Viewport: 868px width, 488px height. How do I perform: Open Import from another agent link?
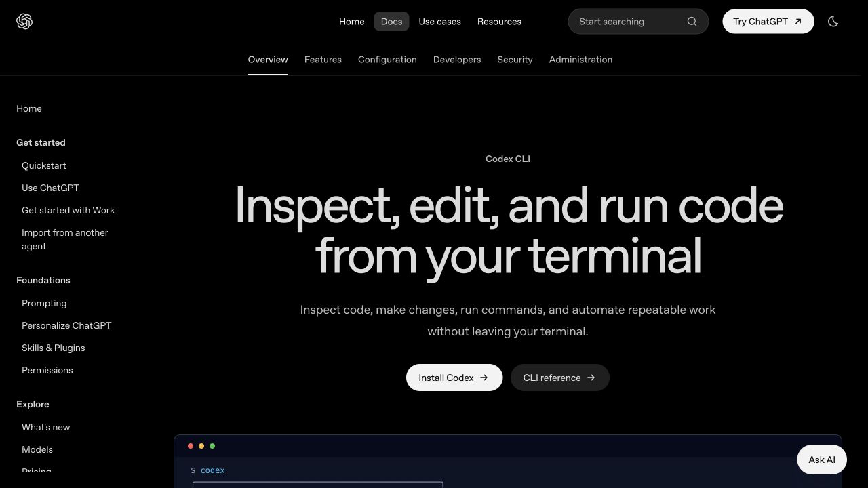click(65, 239)
